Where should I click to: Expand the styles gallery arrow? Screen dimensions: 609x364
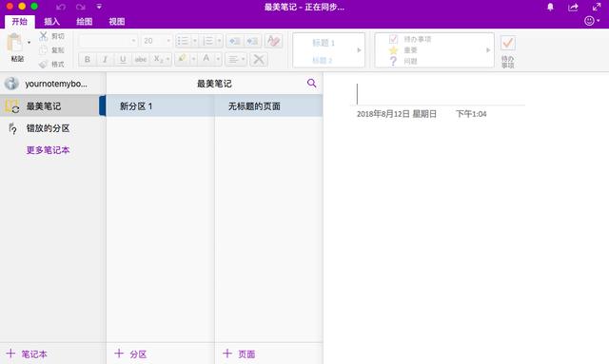[359, 50]
